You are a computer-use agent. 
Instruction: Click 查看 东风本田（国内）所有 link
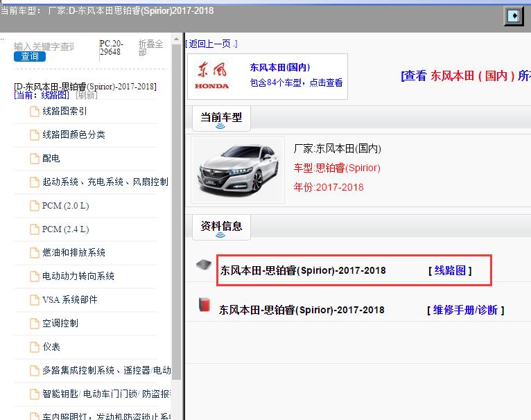(x=466, y=76)
